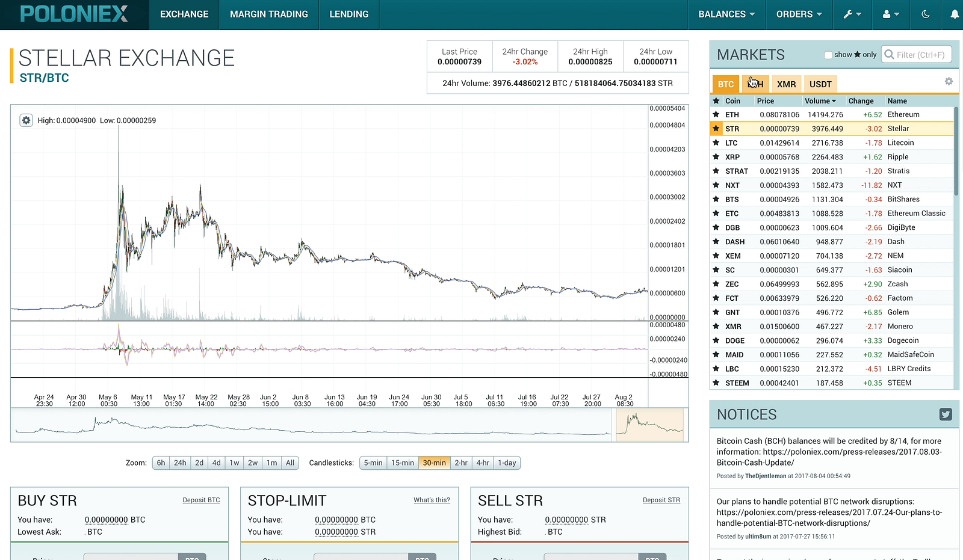Click the highlighted range in the chart navigator
Viewport: 963px width, 560px height.
click(x=649, y=425)
